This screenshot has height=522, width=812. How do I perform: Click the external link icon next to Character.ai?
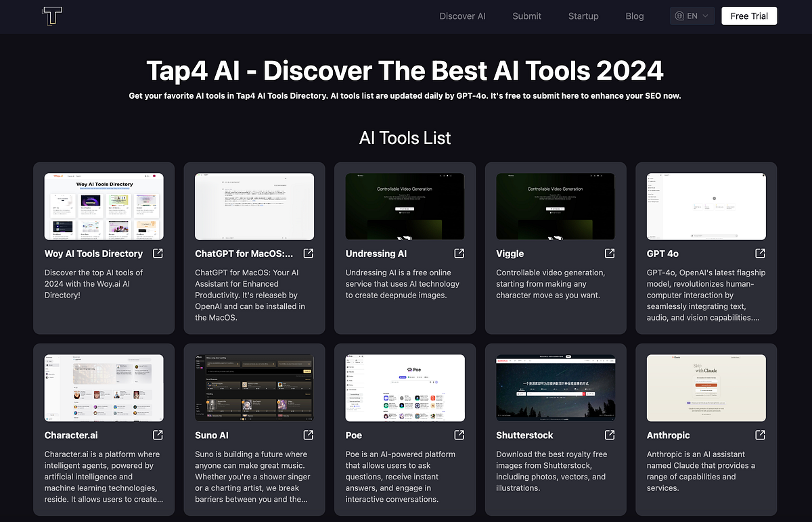(158, 435)
